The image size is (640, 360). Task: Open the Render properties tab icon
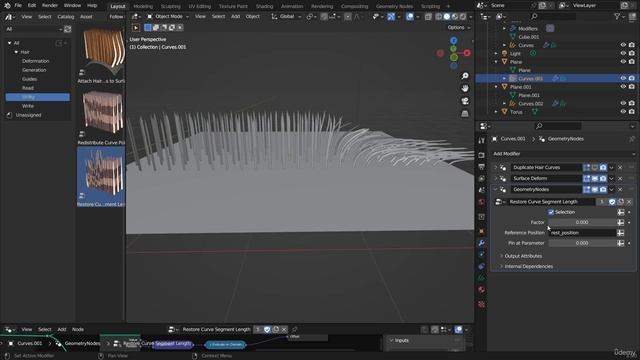482,155
